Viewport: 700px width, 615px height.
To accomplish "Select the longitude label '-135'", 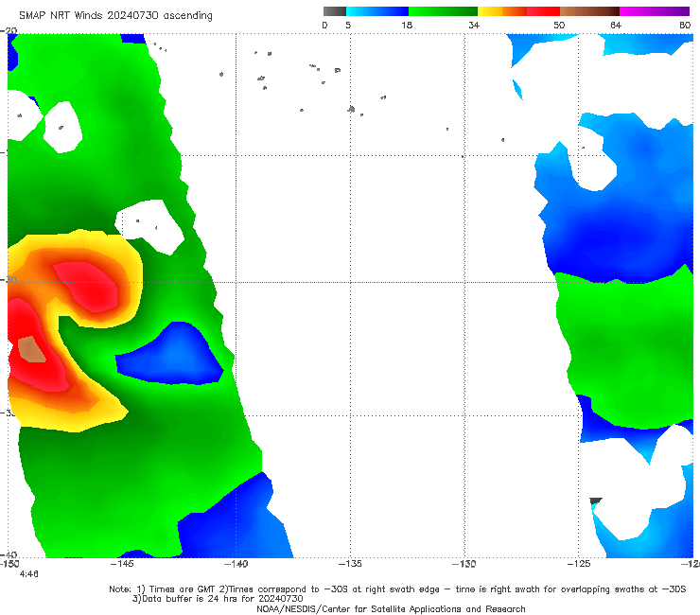I will (350, 564).
